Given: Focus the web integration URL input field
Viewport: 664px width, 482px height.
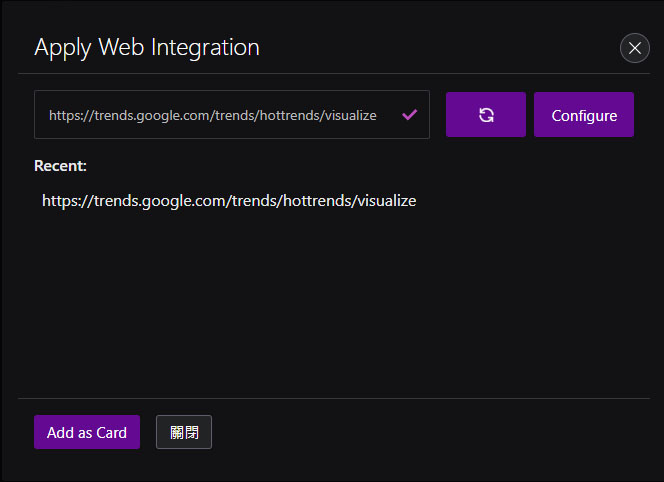Looking at the screenshot, I should (232, 114).
